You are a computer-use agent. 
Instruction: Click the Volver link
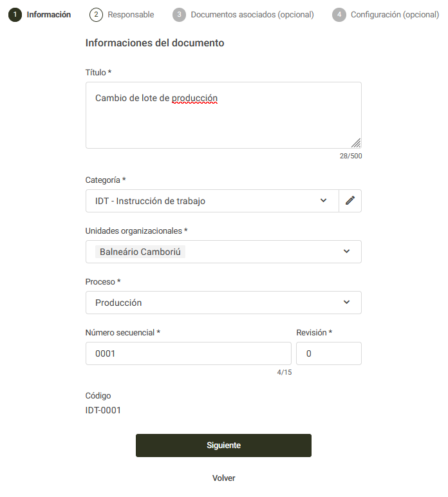(x=224, y=478)
